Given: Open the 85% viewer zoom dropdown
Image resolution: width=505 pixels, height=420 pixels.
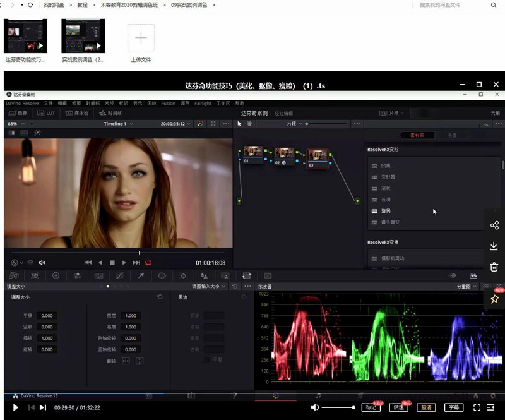Looking at the screenshot, I should point(15,124).
